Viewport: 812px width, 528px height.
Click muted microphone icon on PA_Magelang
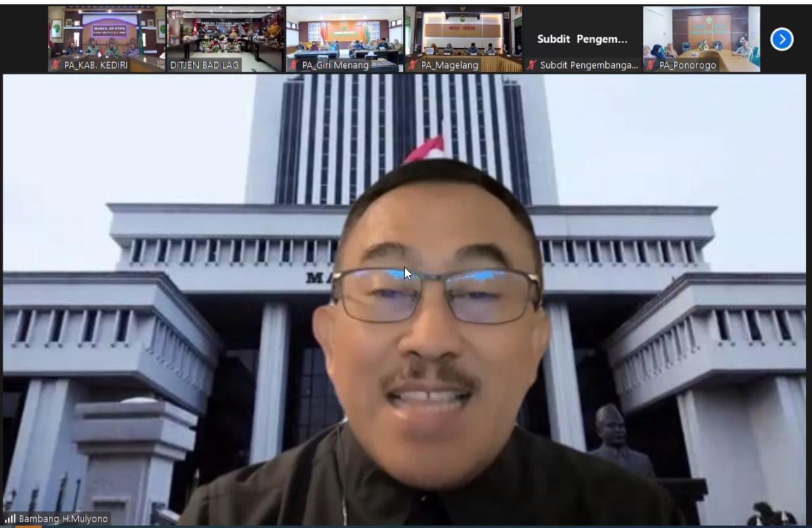point(413,65)
